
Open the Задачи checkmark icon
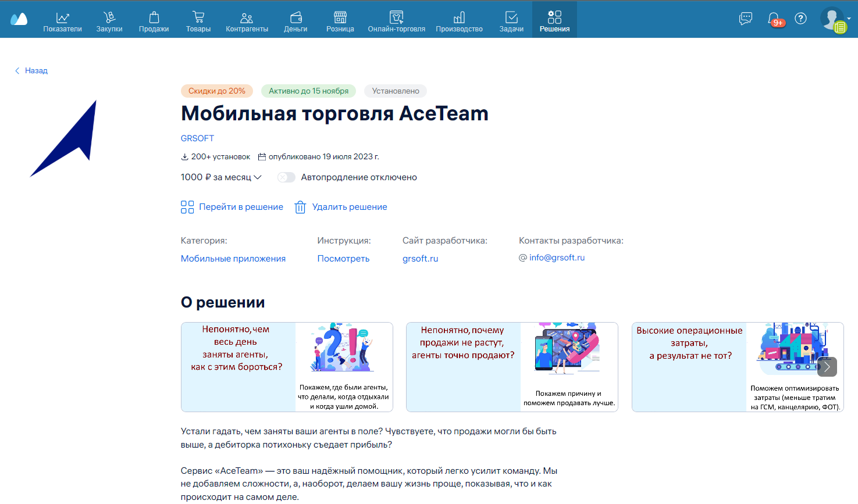coord(511,17)
